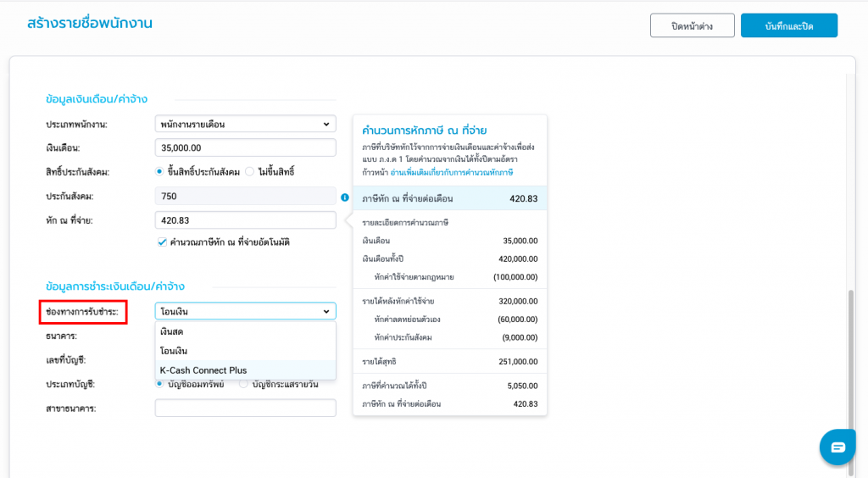Click the ประกันสังคม amount field
The height and width of the screenshot is (478, 868).
pyautogui.click(x=245, y=197)
